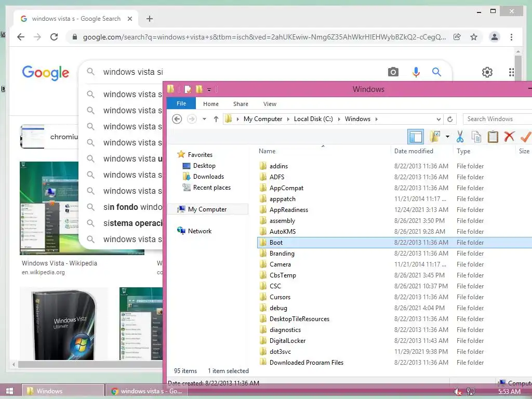Screen dimensions: 532x399
Task: Select the addins folder
Action: point(278,166)
